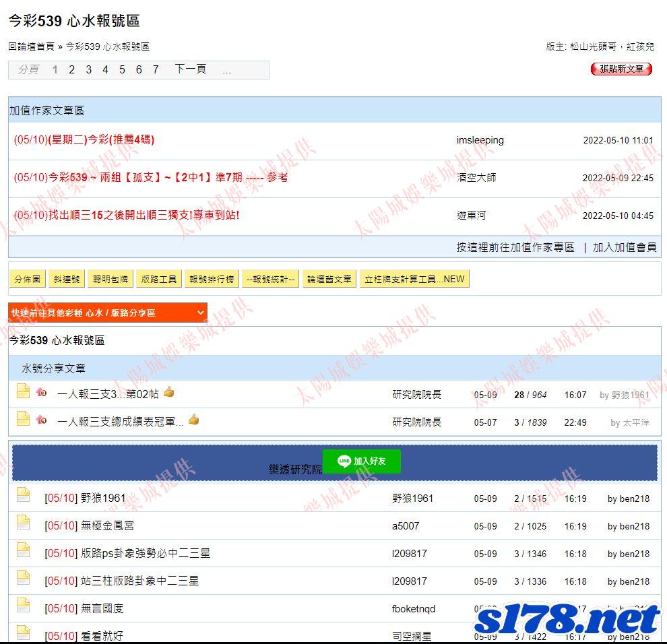This screenshot has height=644, width=667.
Task: Click author 遊車河
Action: [x=471, y=216]
